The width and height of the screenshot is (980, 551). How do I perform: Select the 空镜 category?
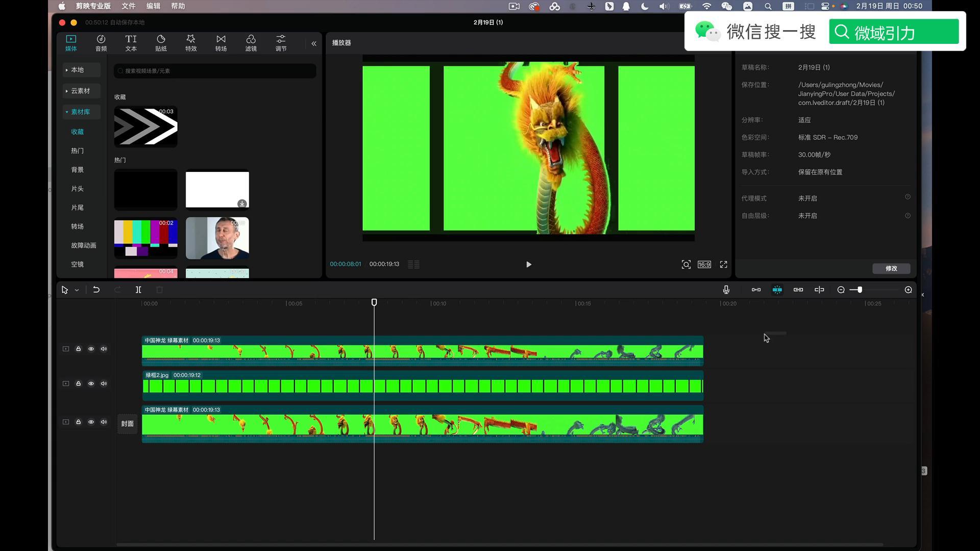(x=78, y=264)
